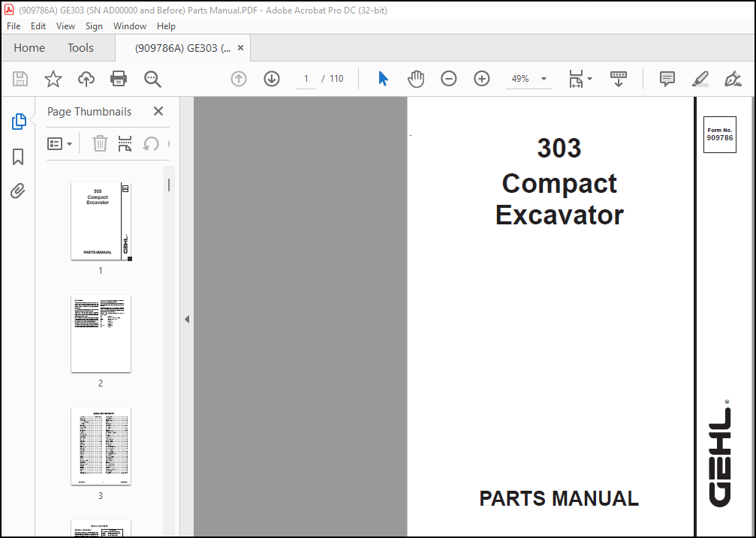
Task: Rotate pages counterclockwise
Action: click(x=151, y=143)
